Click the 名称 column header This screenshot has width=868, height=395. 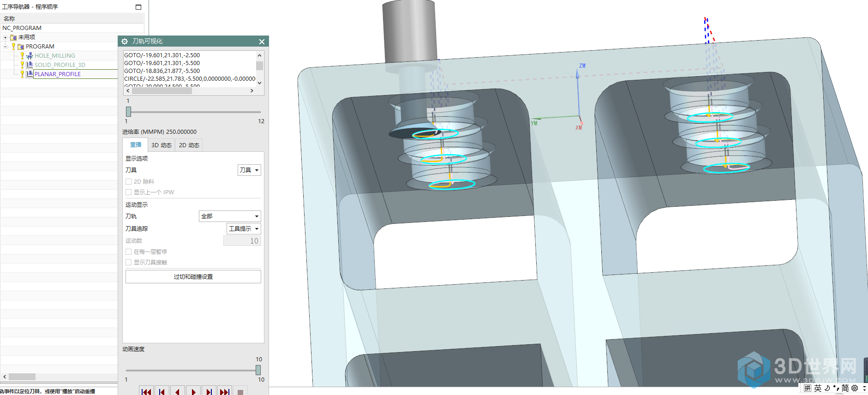click(72, 18)
